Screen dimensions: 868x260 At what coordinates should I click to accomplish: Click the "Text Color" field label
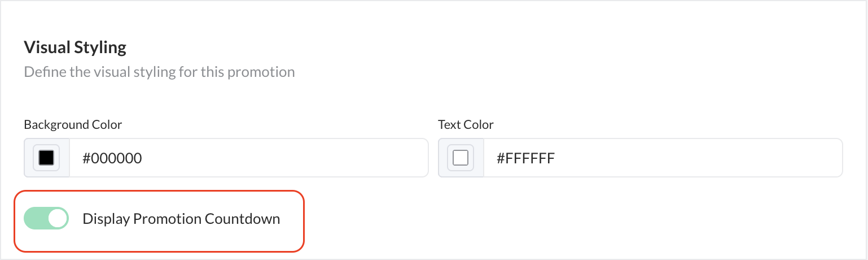pyautogui.click(x=466, y=124)
